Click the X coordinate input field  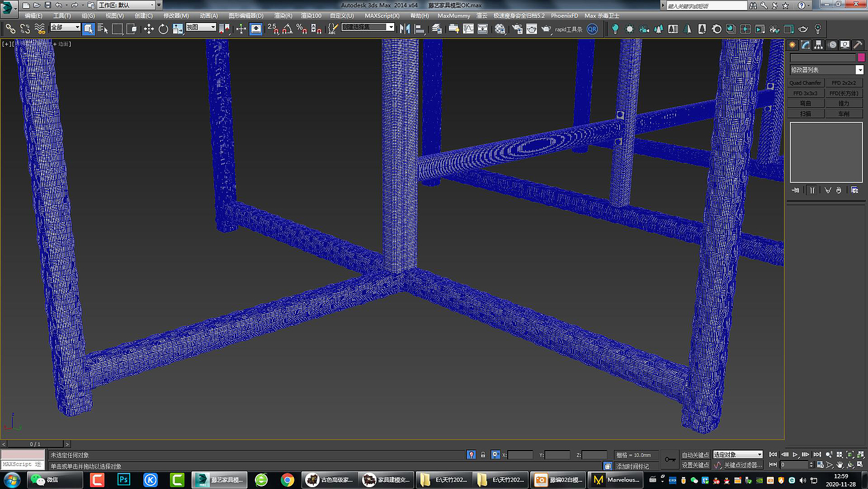521,455
